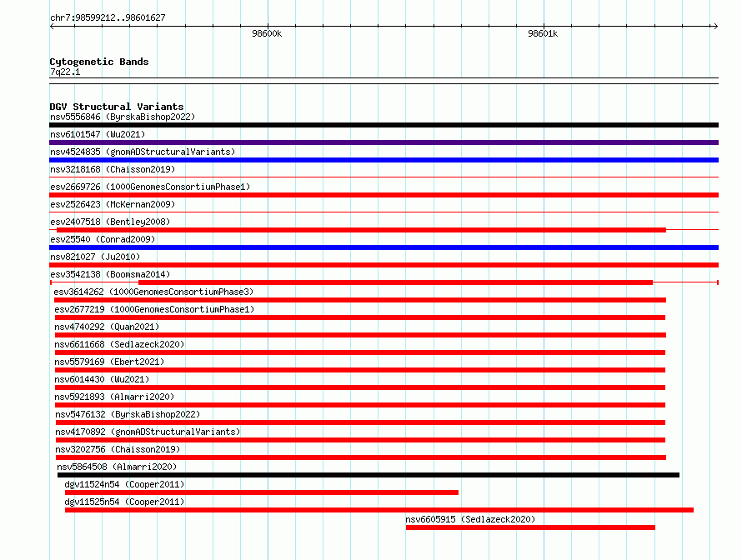742x560 pixels.
Task: Select the red dgv11524n54 variant bar
Action: coord(262,492)
